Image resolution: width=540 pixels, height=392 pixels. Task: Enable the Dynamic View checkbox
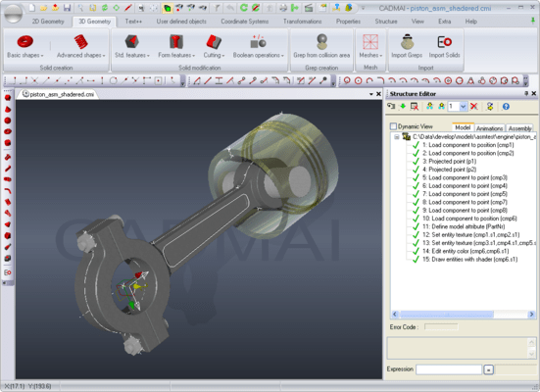click(x=393, y=126)
